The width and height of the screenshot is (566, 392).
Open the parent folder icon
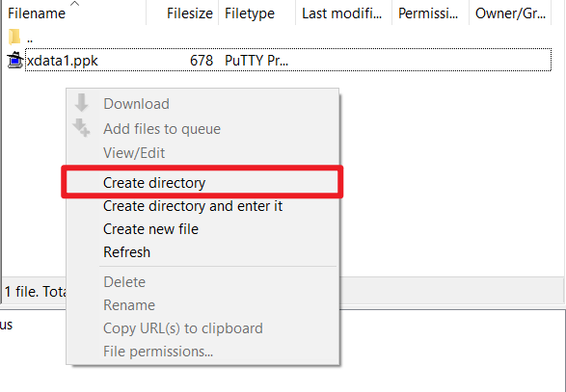[x=14, y=37]
